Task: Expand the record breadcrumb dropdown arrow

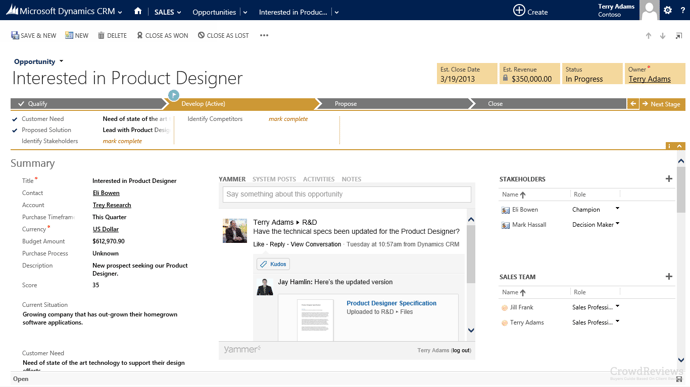Action: click(337, 12)
